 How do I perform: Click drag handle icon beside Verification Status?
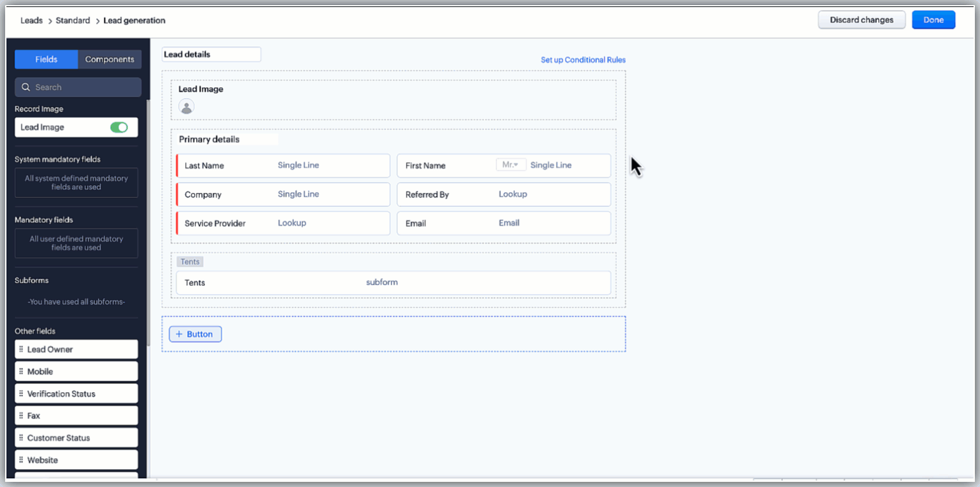click(x=21, y=393)
